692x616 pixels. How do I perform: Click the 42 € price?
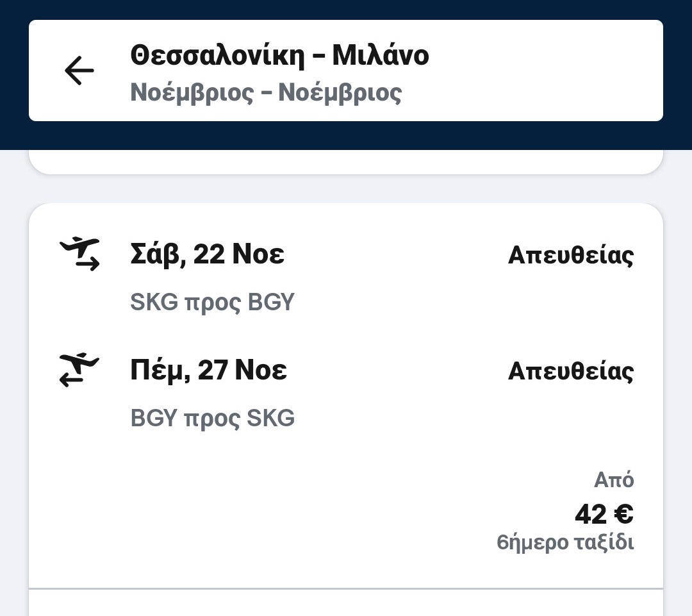[604, 514]
